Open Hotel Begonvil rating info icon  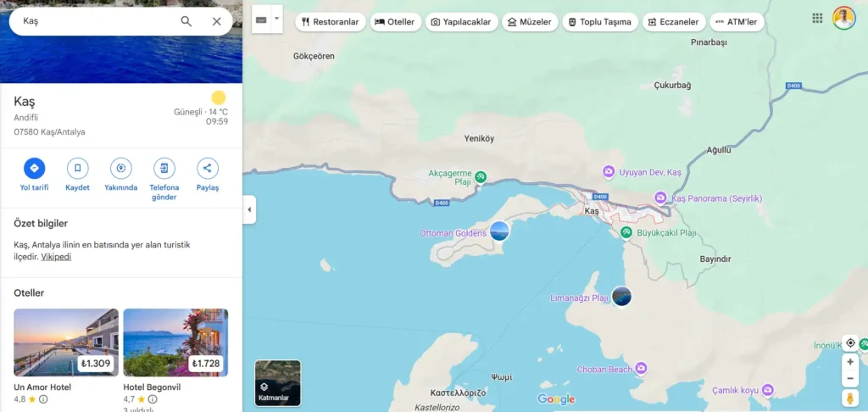pyautogui.click(x=153, y=399)
